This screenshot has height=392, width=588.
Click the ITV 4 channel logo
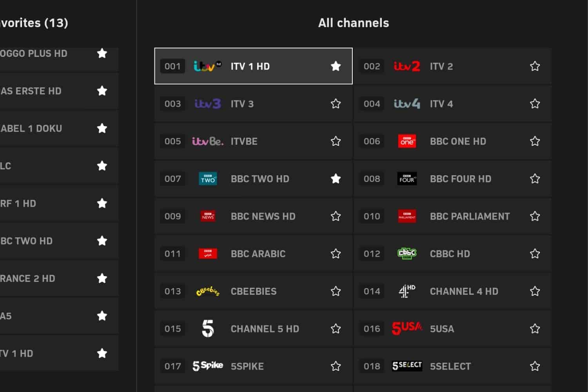(407, 104)
